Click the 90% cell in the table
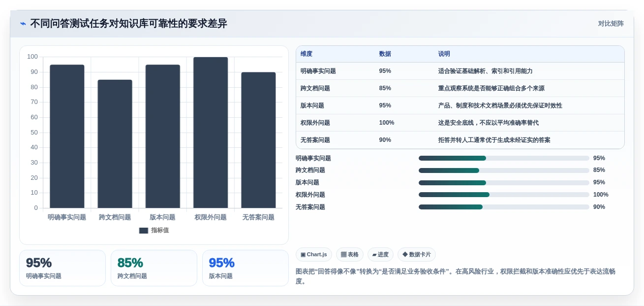The width and height of the screenshot is (644, 306). pos(385,140)
